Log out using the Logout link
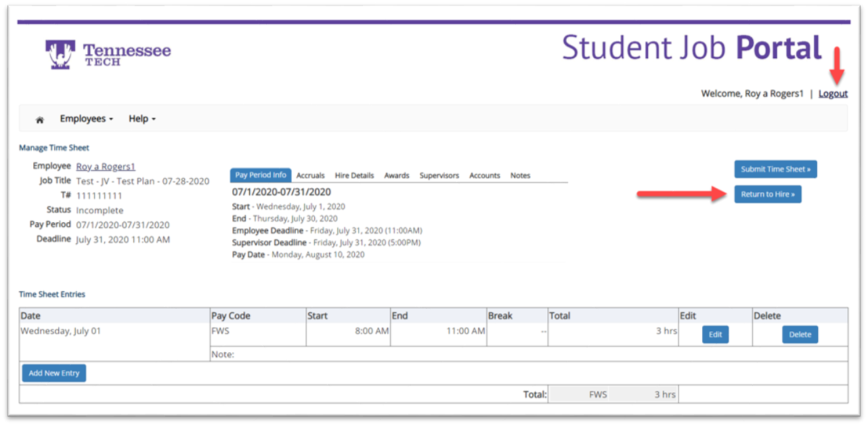Image resolution: width=868 pixels, height=426 pixels. [x=833, y=93]
